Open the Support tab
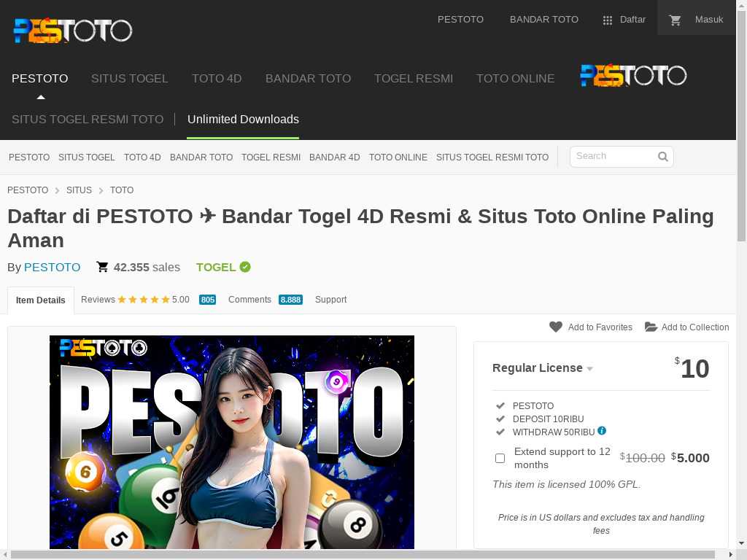747x560 pixels. pos(330,300)
